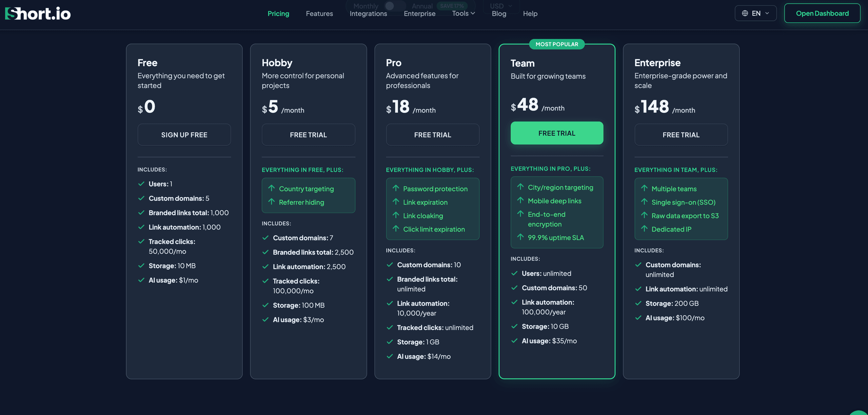Click arrow icon beside Country targeting
This screenshot has height=415, width=868.
pyautogui.click(x=272, y=188)
